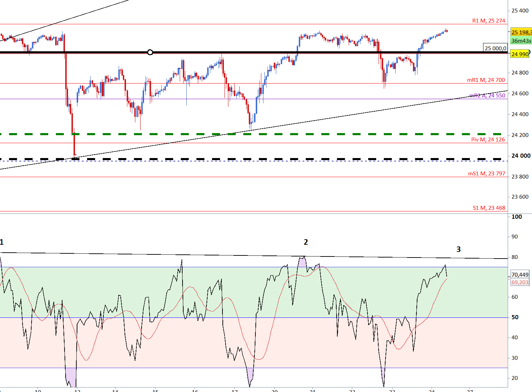
Task: Select the green dashed horizontal line
Action: (x=251, y=134)
